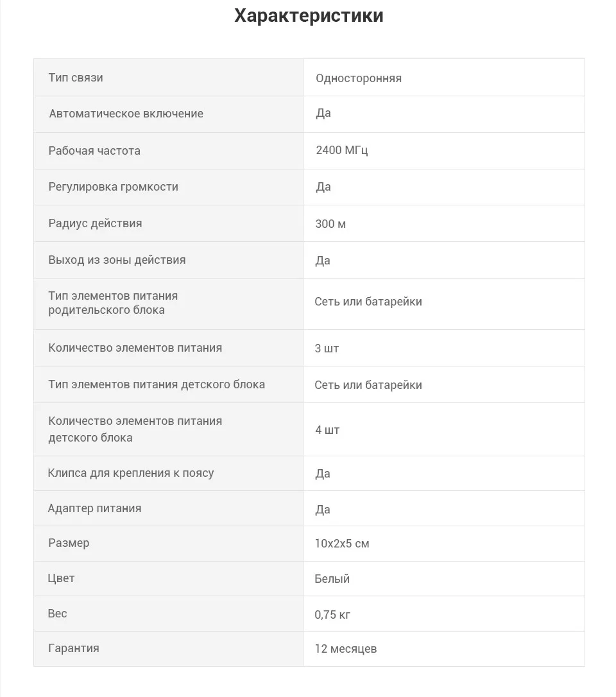
Task: Select the 12 месяцев warranty value
Action: (346, 649)
